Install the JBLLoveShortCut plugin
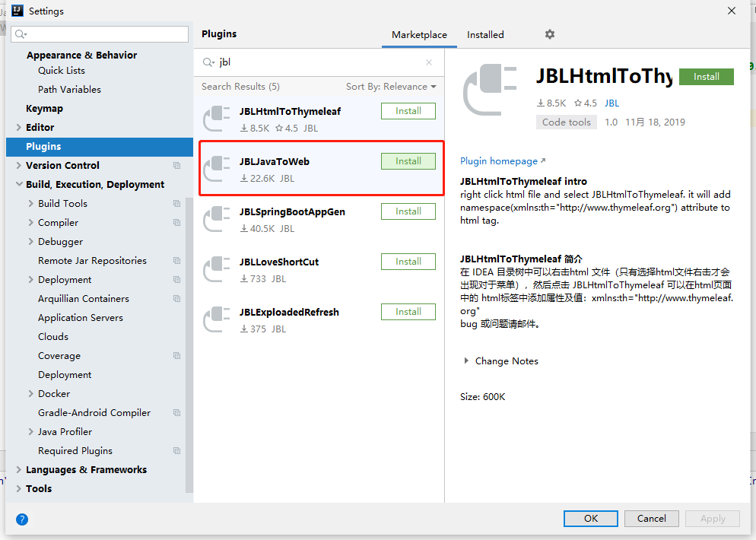 click(408, 262)
